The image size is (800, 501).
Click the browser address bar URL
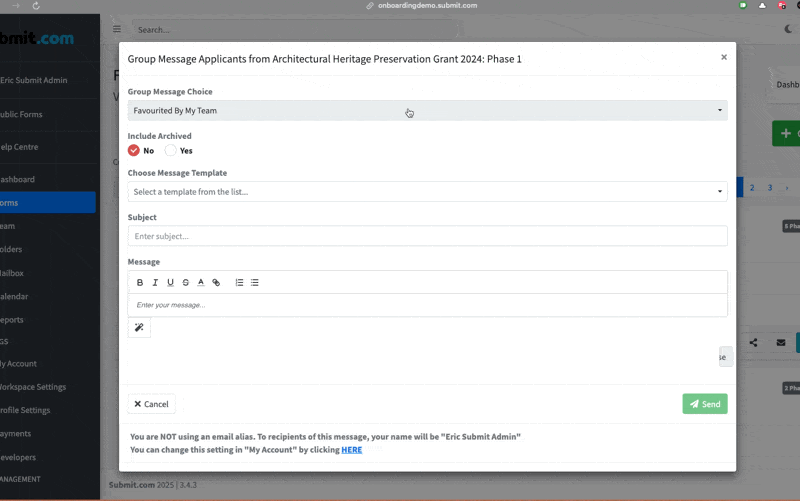[428, 6]
